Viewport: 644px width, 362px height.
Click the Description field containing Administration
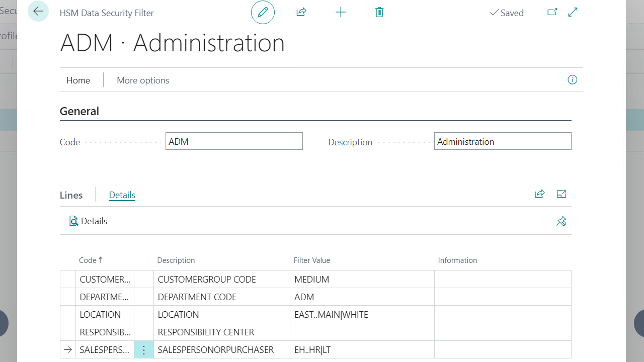click(x=502, y=141)
